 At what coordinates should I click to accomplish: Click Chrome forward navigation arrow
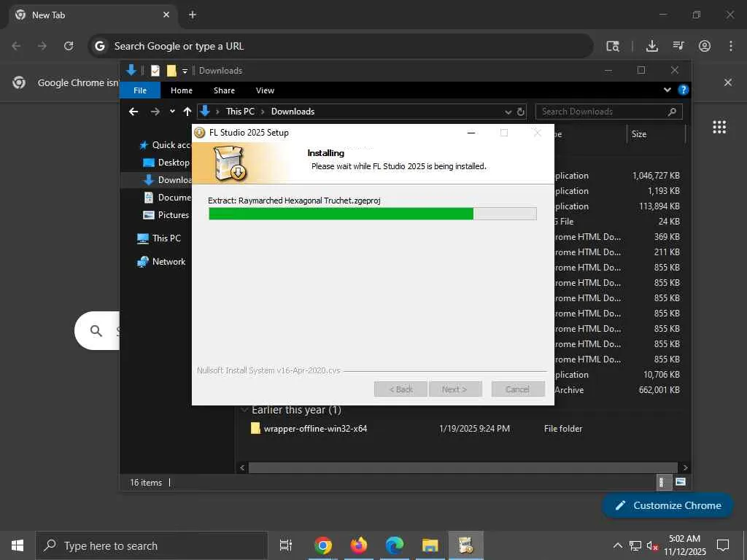click(x=42, y=46)
